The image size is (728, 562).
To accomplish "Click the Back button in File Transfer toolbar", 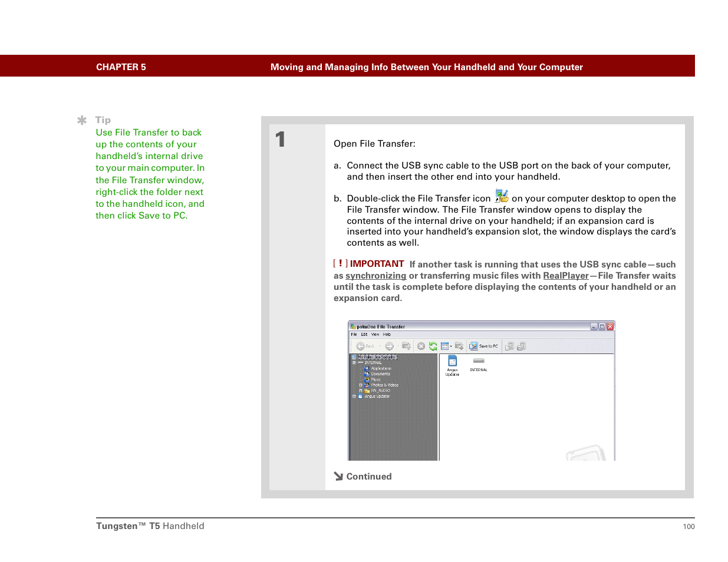I will click(365, 346).
